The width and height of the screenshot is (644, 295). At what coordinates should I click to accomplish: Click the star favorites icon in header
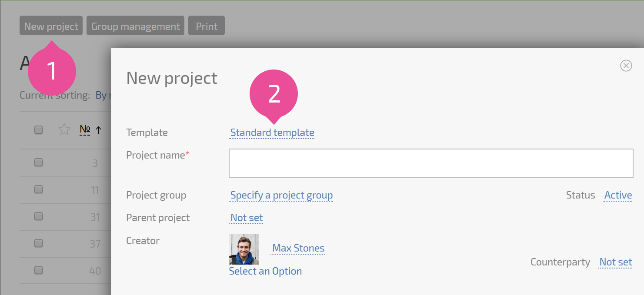[x=64, y=129]
